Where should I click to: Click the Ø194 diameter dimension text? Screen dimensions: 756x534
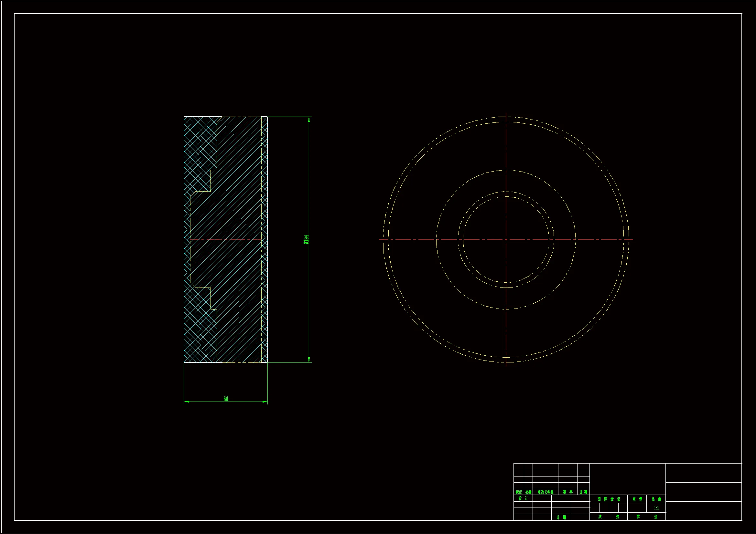tap(306, 239)
